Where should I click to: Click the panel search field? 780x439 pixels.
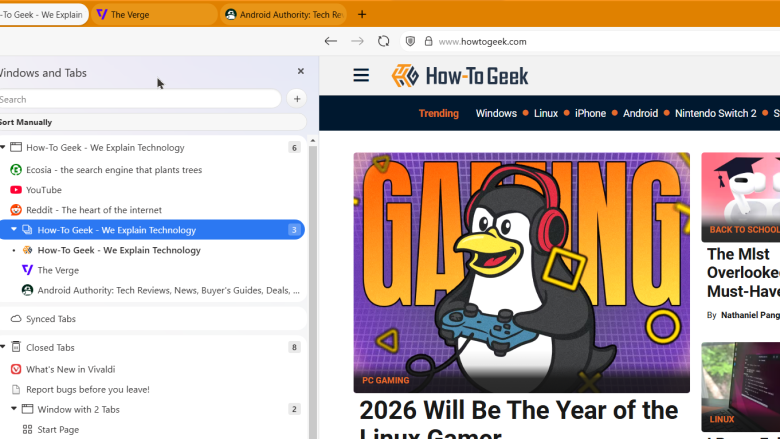(x=140, y=99)
